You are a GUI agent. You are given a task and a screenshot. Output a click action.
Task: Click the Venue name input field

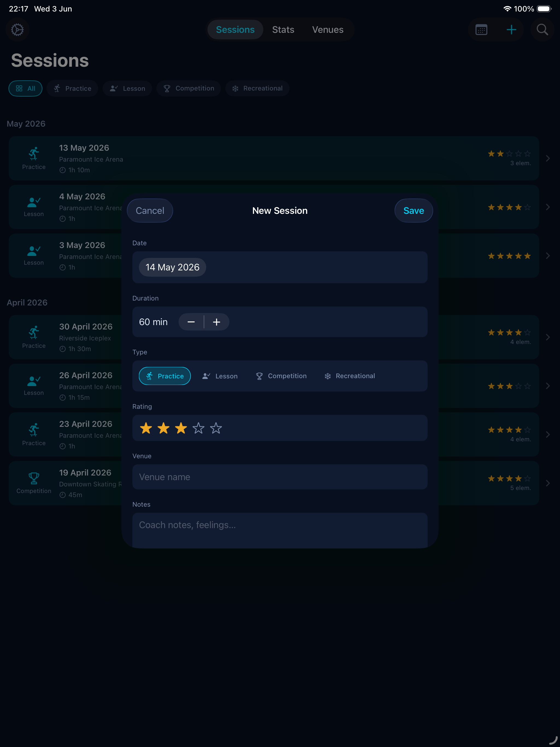point(280,477)
